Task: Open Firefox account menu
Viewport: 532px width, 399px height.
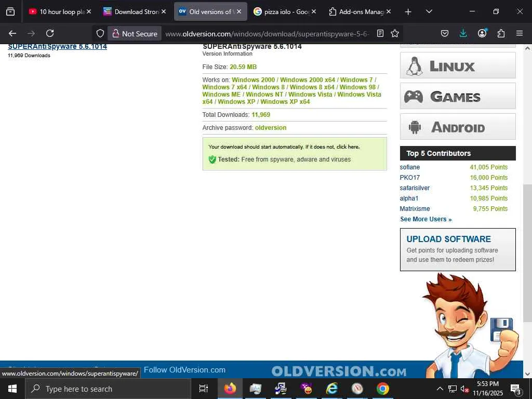Action: click(482, 33)
